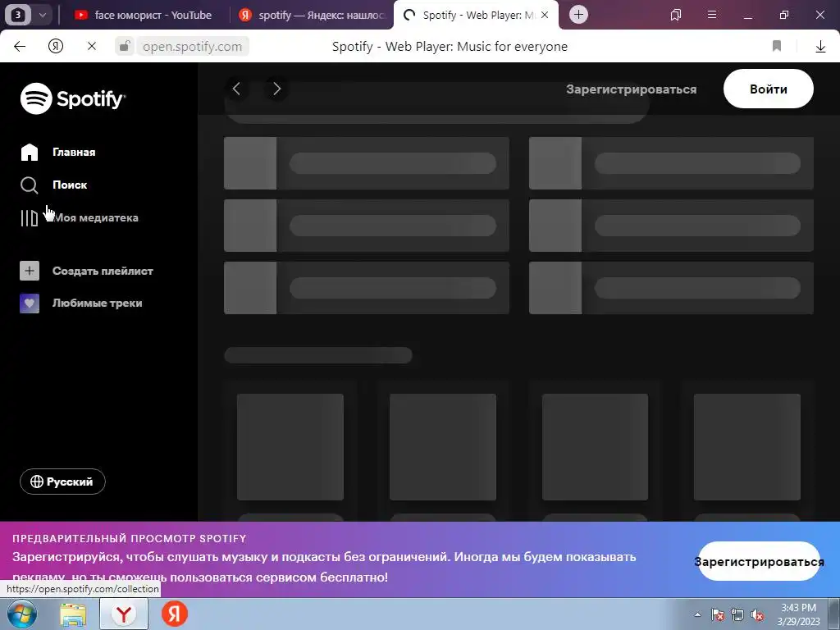Click red Яндекс taskbar icon
Viewport: 840px width, 630px height.
click(175, 614)
